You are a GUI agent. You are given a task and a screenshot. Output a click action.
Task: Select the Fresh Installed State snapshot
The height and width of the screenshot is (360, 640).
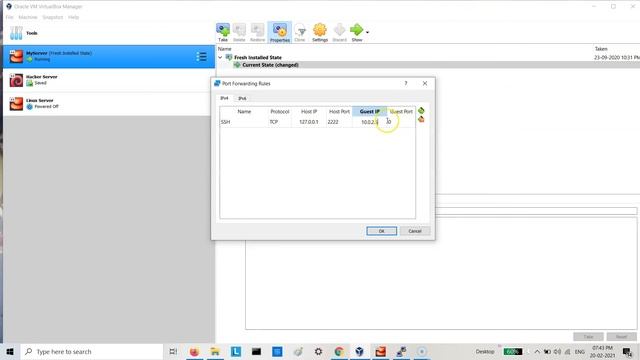pyautogui.click(x=258, y=58)
